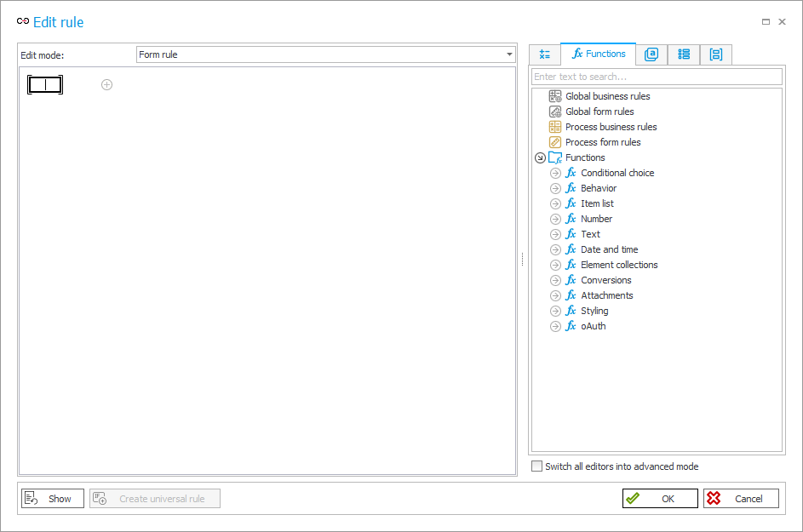Click the search field 'Enter text to search'
Screen dimensions: 803x532
[x=657, y=77]
